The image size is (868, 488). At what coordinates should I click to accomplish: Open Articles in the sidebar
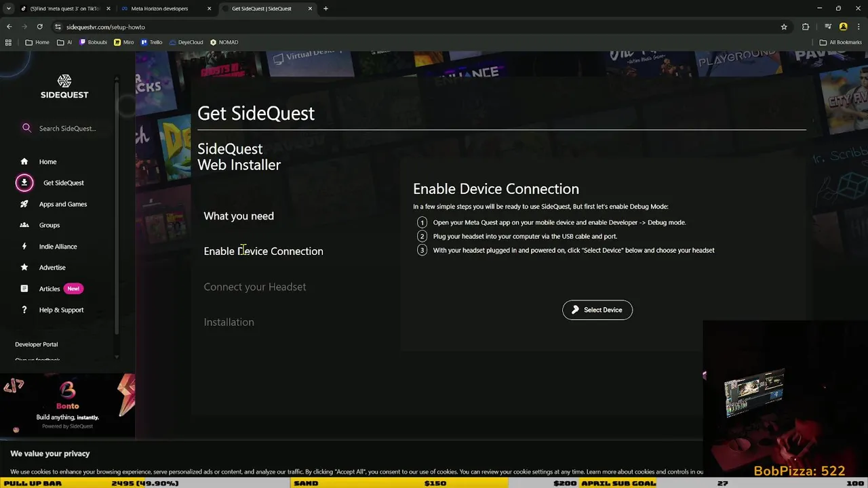(x=50, y=289)
